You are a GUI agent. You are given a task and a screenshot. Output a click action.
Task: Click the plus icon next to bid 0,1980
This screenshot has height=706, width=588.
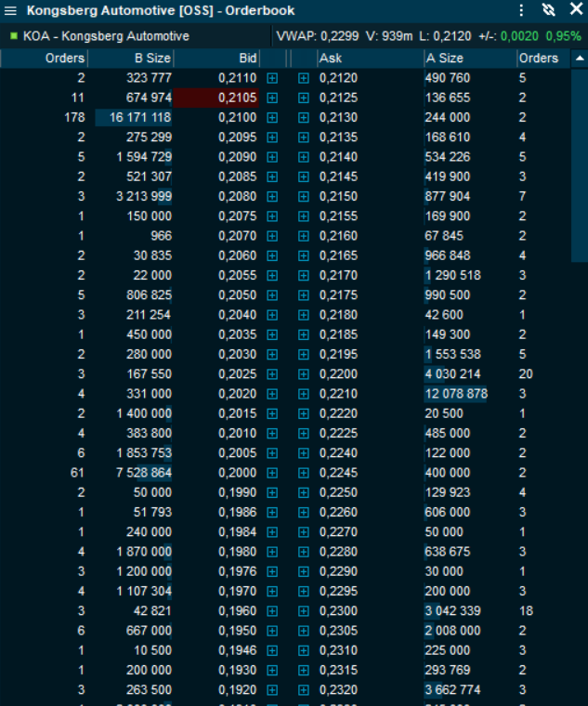(272, 552)
